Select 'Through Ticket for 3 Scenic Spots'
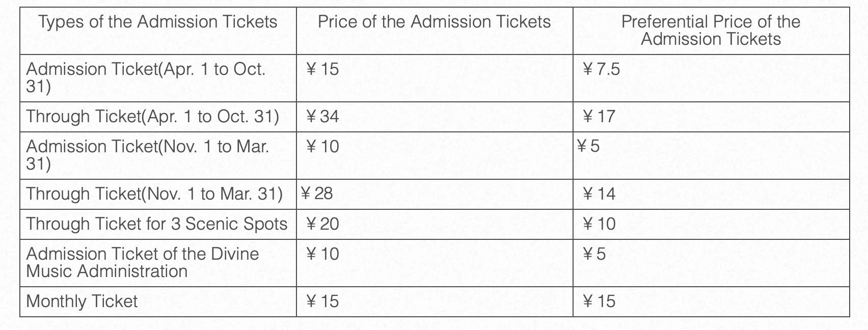Image resolution: width=868 pixels, height=330 pixels. (156, 224)
